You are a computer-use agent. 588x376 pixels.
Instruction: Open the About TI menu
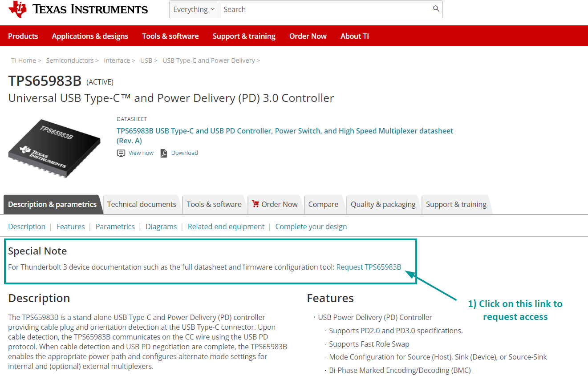point(355,36)
